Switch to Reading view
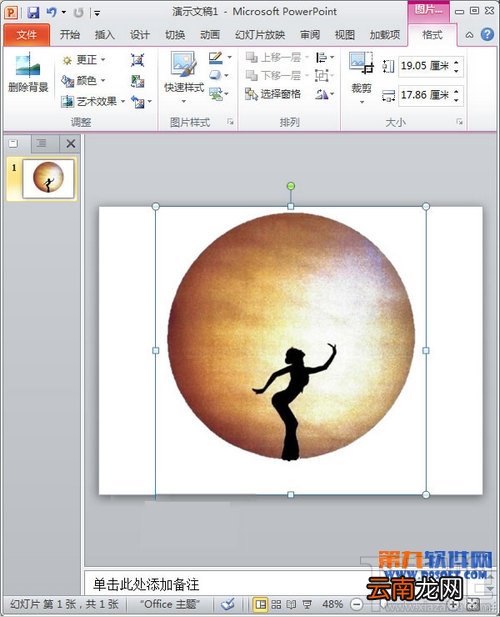 292,604
